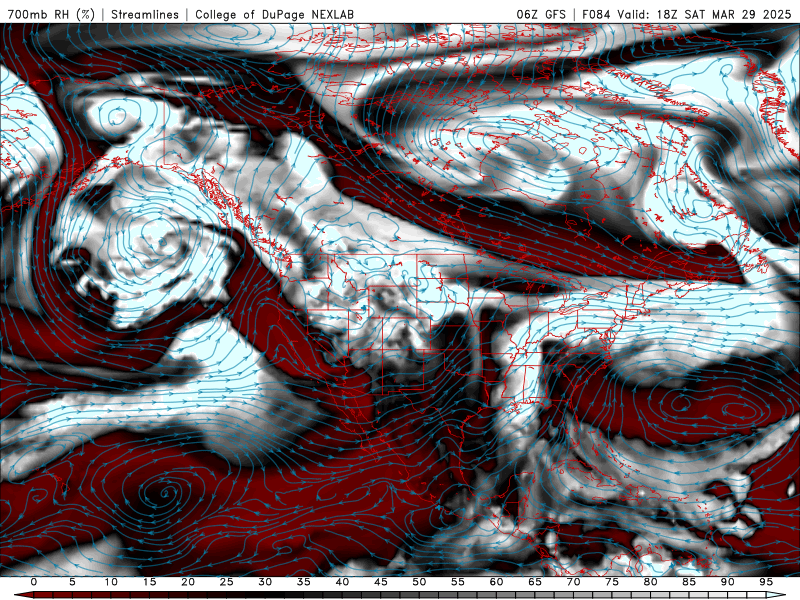Click the "85" colorbar scale label
Viewport: 800px width, 600px height.
(689, 582)
